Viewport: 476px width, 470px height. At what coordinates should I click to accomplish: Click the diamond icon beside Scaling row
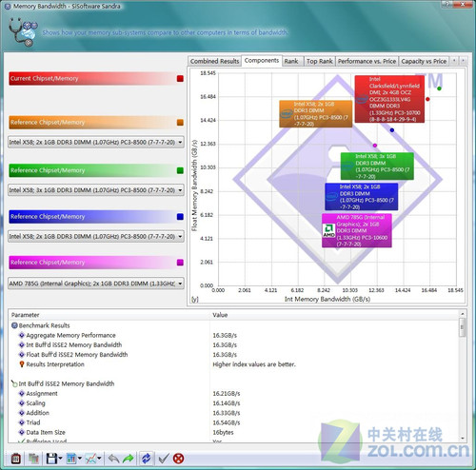[x=22, y=403]
